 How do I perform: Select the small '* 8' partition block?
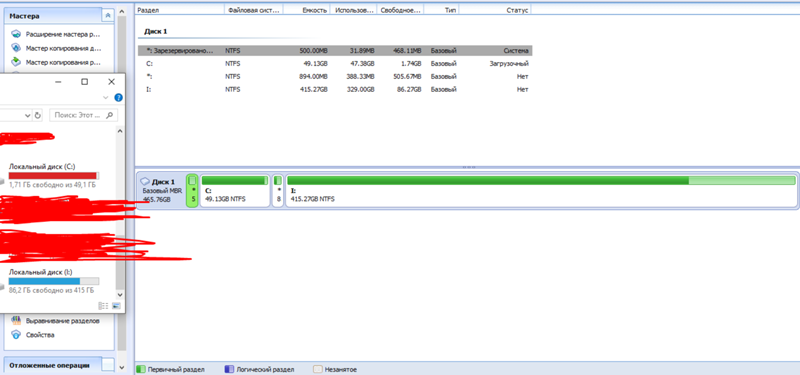point(278,190)
